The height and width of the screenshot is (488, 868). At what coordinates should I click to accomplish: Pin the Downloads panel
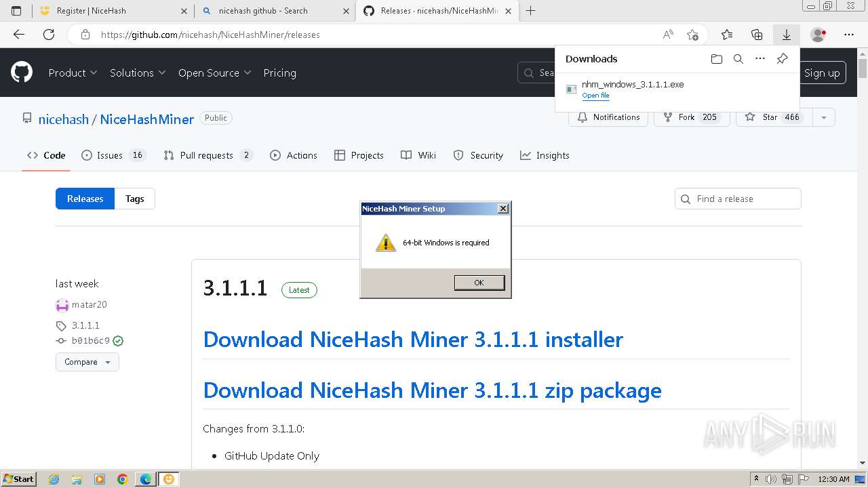(782, 59)
